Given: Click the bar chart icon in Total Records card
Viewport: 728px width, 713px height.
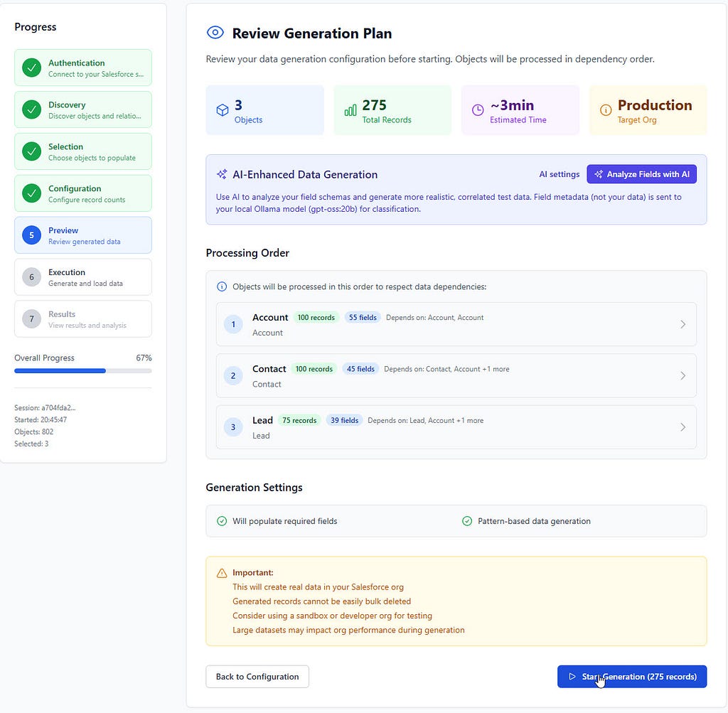Looking at the screenshot, I should pos(350,110).
